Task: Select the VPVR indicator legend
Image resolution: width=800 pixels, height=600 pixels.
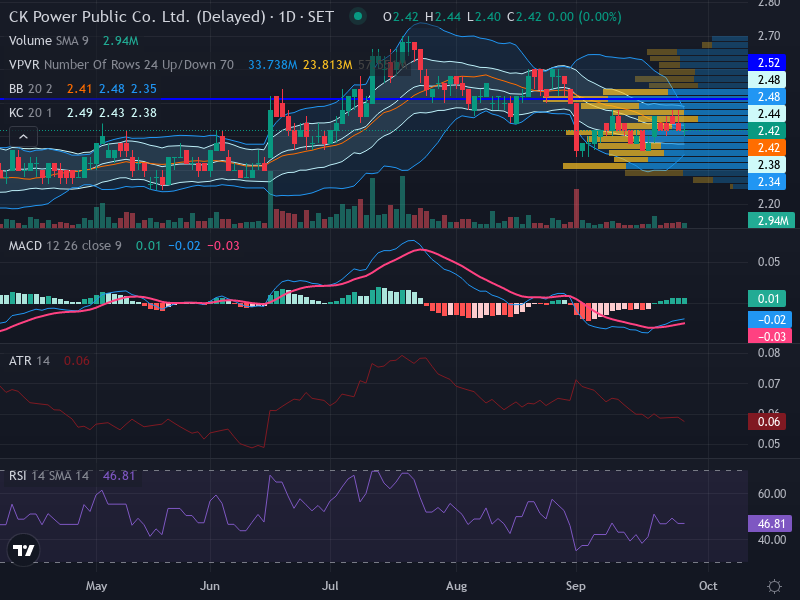Action: coord(121,65)
